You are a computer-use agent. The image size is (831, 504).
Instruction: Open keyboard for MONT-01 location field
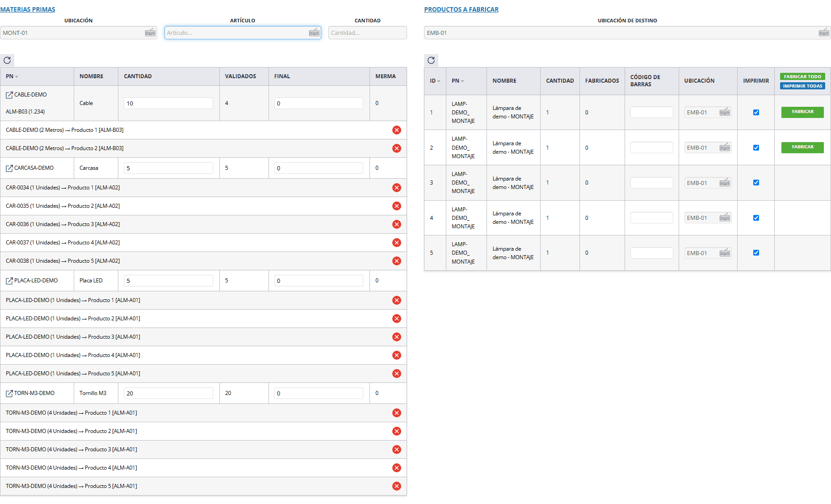click(151, 33)
